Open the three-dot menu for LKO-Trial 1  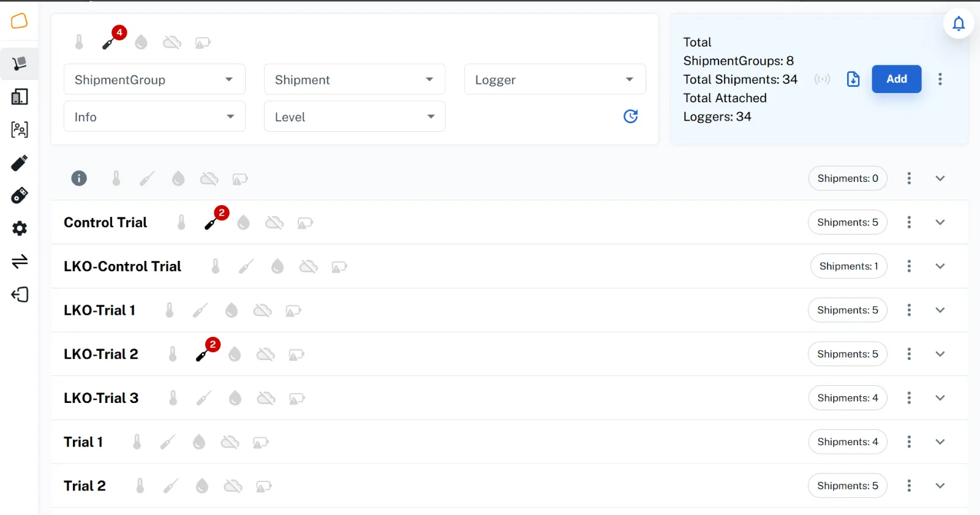point(909,310)
